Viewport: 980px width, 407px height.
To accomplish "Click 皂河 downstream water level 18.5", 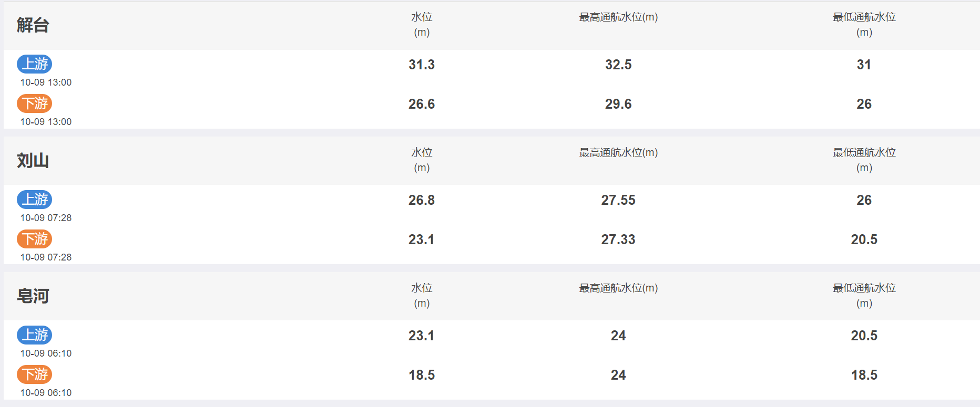I will pyautogui.click(x=422, y=375).
